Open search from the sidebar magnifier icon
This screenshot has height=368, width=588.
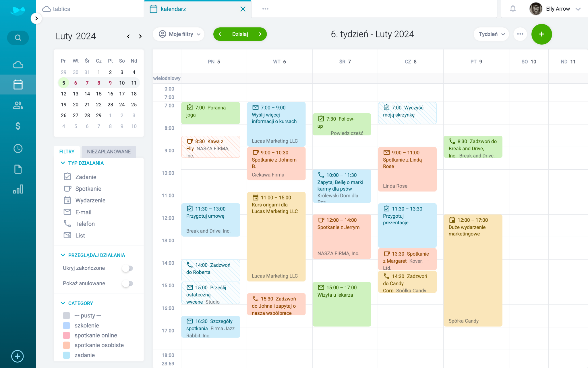(18, 38)
